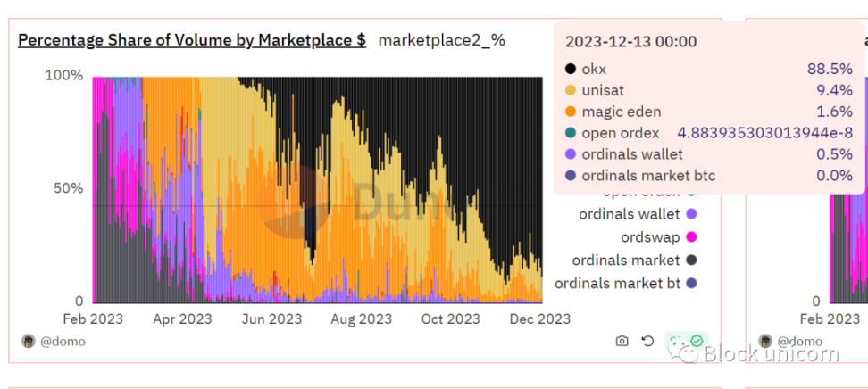The image size is (868, 389).
Task: Click the Dec 2023 axis label
Action: pyautogui.click(x=541, y=319)
